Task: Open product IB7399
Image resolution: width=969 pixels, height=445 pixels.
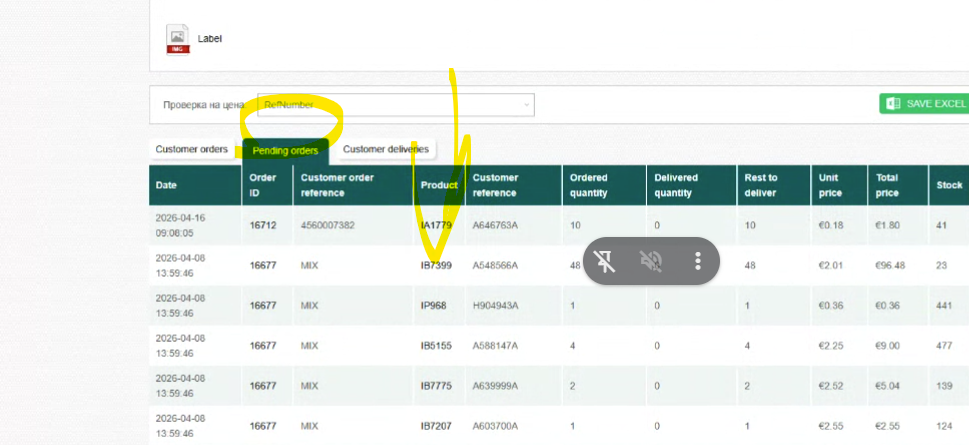Action: coord(437,266)
